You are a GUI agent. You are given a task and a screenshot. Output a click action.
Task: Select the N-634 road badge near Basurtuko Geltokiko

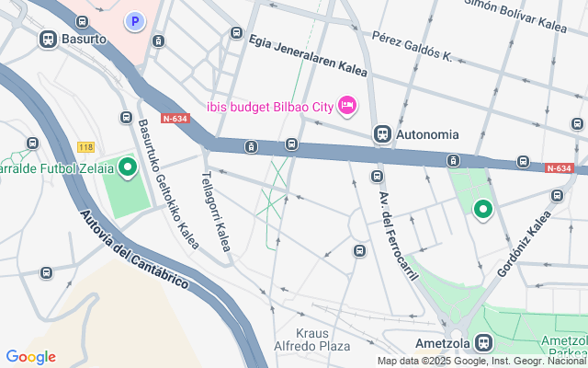[175, 119]
